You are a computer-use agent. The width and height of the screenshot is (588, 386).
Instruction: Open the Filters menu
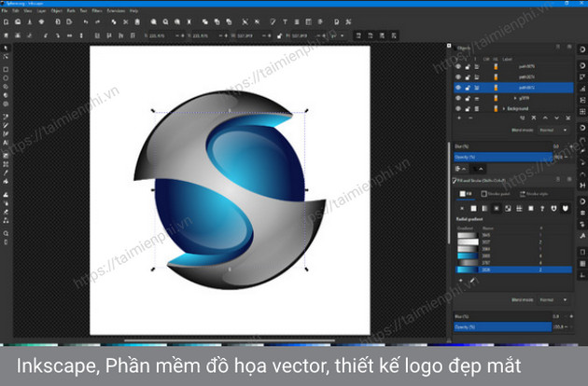pyautogui.click(x=97, y=11)
